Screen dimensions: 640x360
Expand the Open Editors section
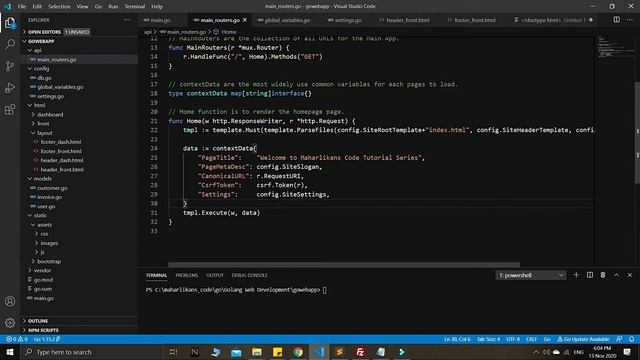(x=44, y=32)
